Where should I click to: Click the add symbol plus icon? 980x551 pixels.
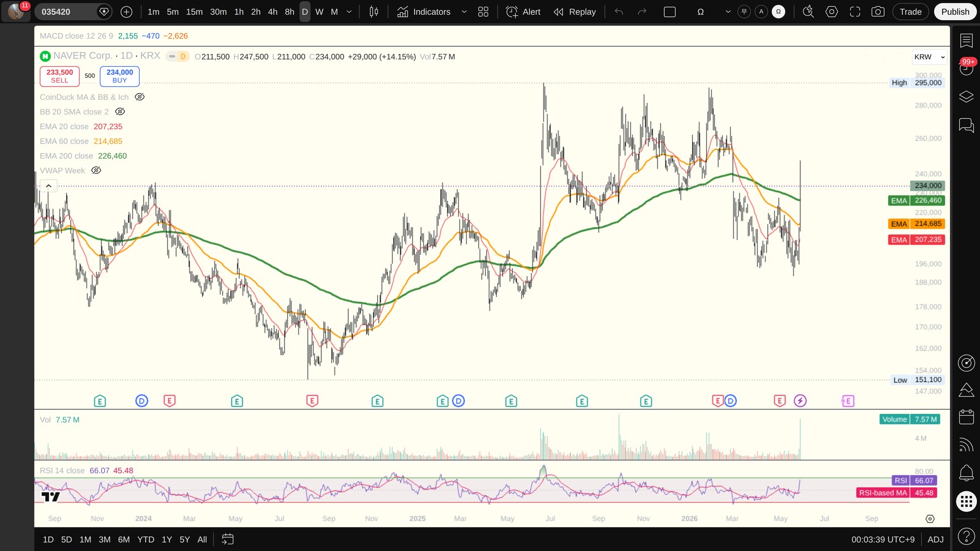126,12
